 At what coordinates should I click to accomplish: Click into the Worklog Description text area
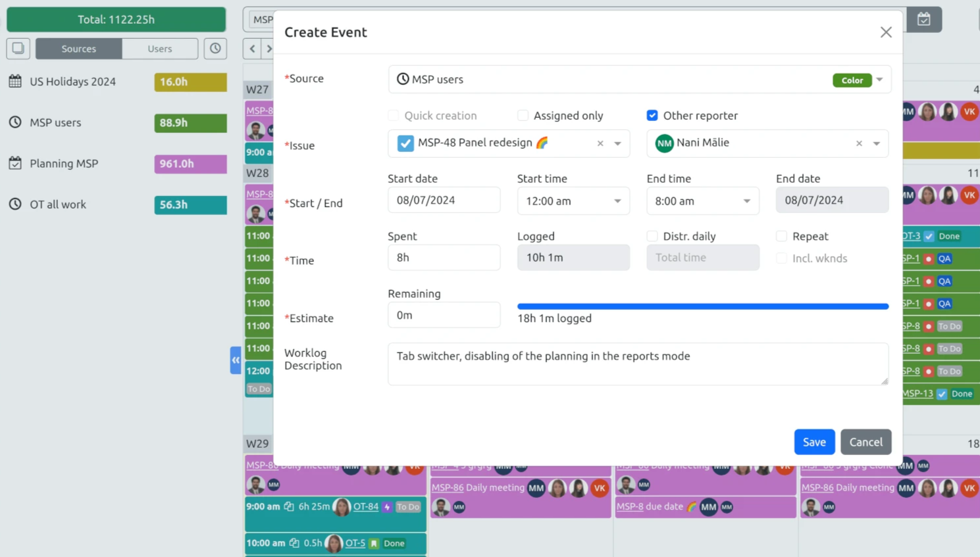(x=638, y=364)
